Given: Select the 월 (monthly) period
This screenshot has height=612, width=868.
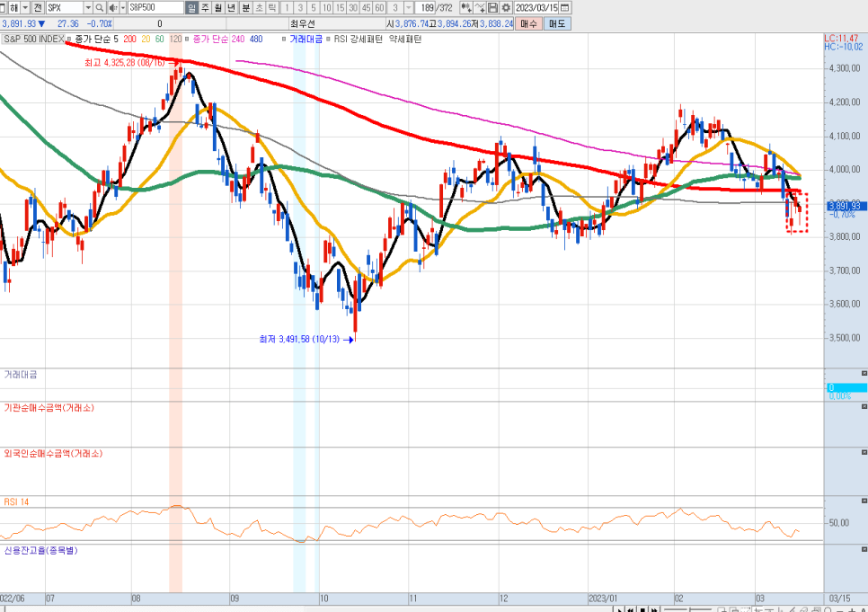Looking at the screenshot, I should [218, 8].
